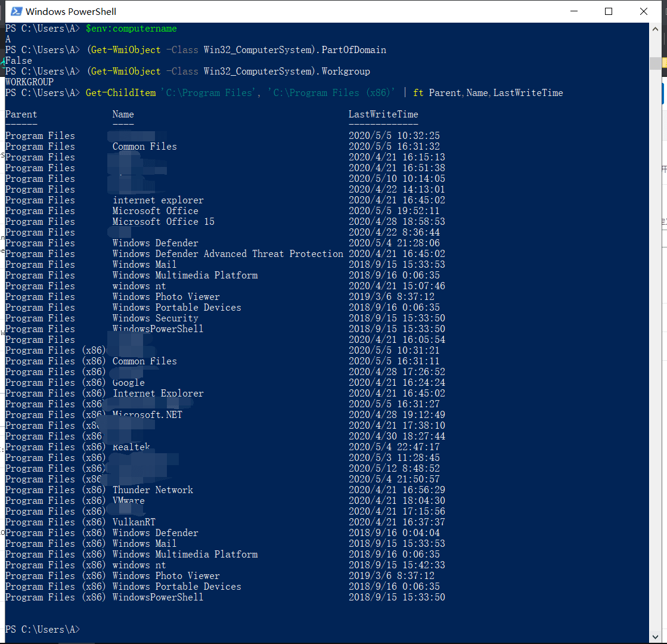Close the Windows PowerShell window
The image size is (667, 644).
click(644, 11)
